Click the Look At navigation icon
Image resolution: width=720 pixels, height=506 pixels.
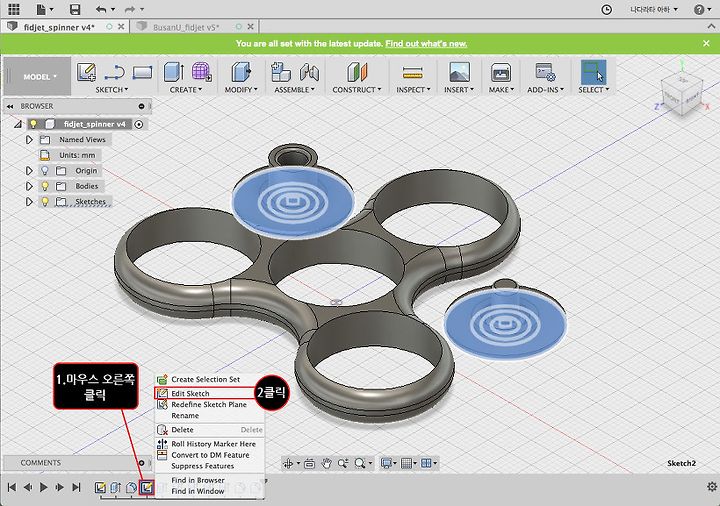[x=309, y=464]
